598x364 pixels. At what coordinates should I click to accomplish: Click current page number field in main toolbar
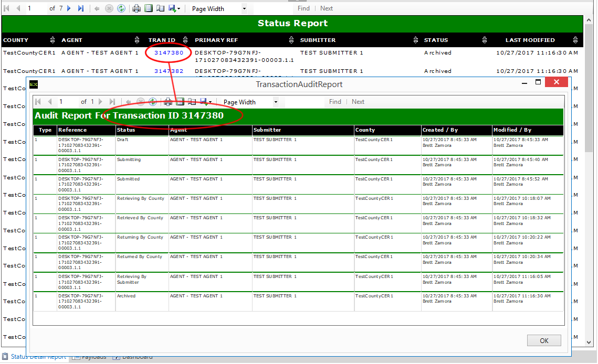click(x=36, y=8)
